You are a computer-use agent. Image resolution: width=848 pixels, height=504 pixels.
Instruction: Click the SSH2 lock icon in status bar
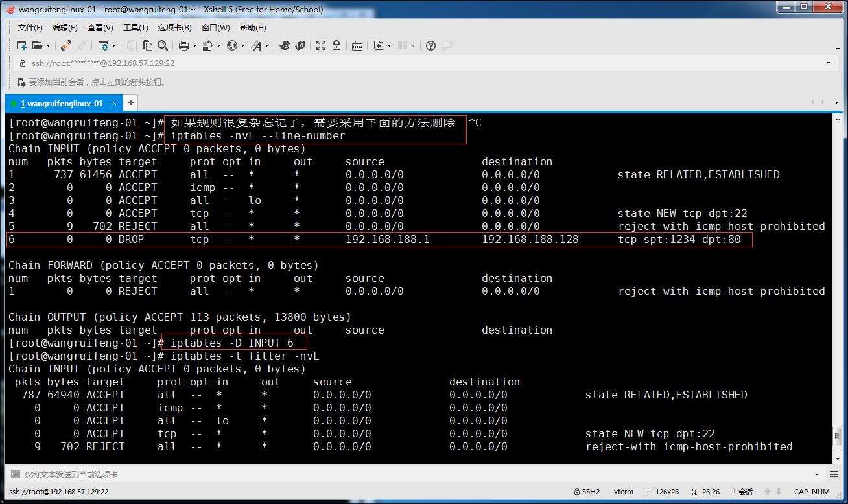577,492
